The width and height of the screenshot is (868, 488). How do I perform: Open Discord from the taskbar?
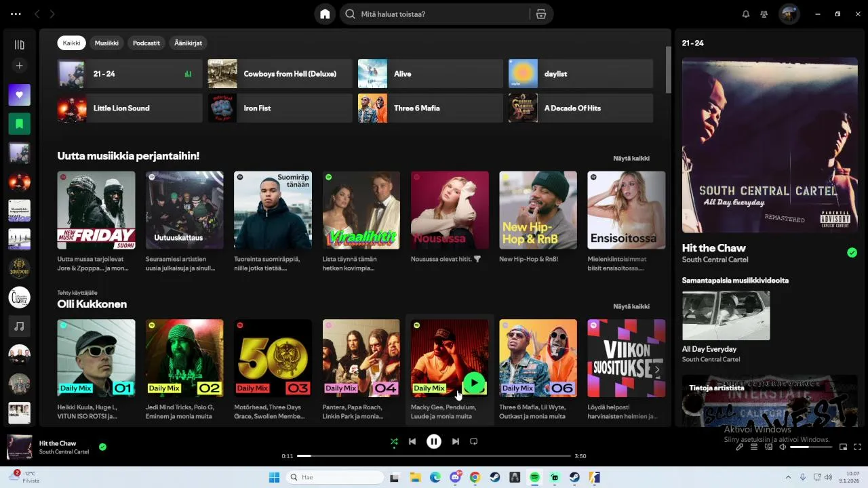[x=455, y=477]
